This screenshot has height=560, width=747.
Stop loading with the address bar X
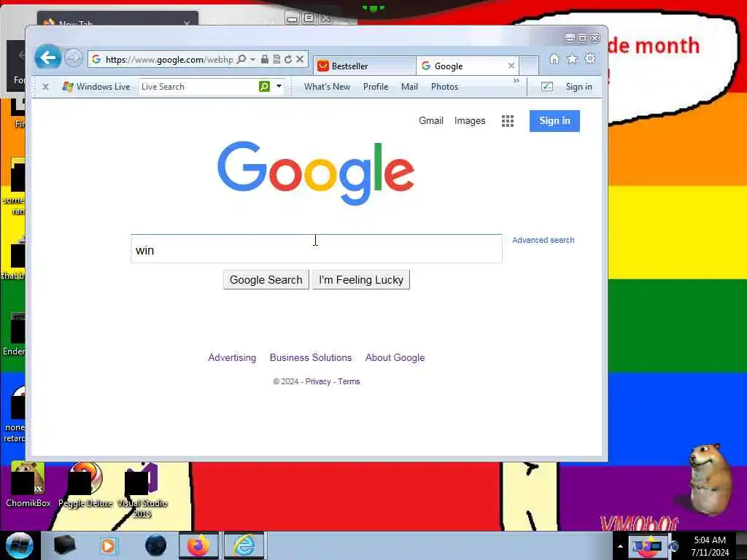[x=300, y=59]
